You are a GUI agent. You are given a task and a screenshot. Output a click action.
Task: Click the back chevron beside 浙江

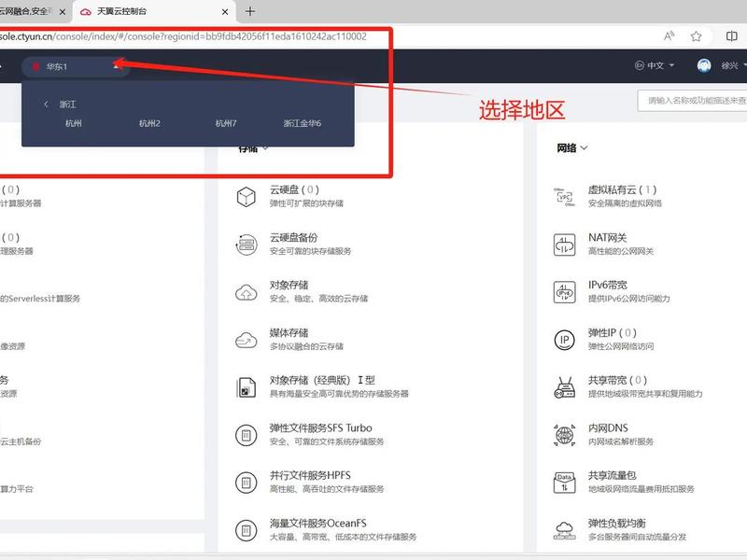click(46, 104)
